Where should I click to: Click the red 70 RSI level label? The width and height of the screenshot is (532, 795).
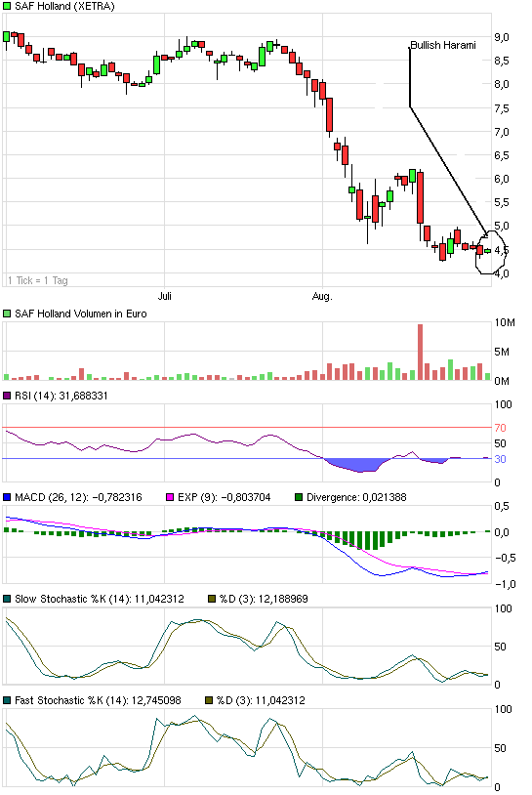[500, 428]
